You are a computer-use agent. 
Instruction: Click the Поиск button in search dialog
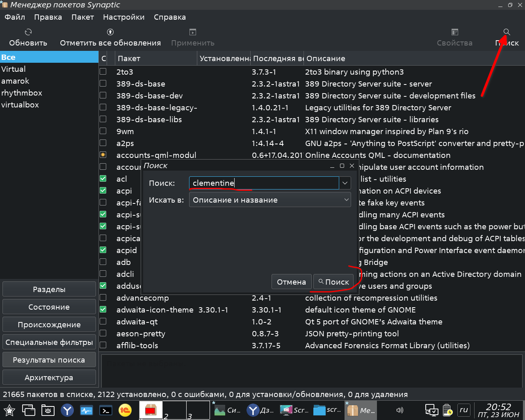tap(334, 282)
